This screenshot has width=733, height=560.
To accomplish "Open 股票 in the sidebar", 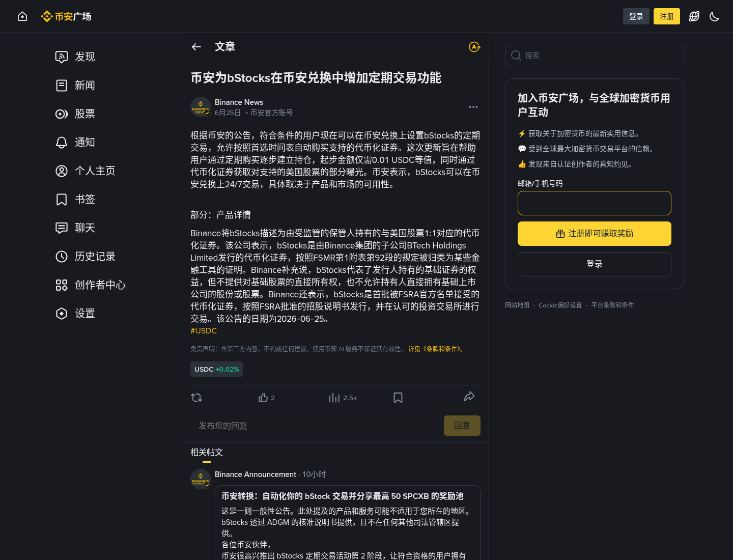I will (75, 114).
